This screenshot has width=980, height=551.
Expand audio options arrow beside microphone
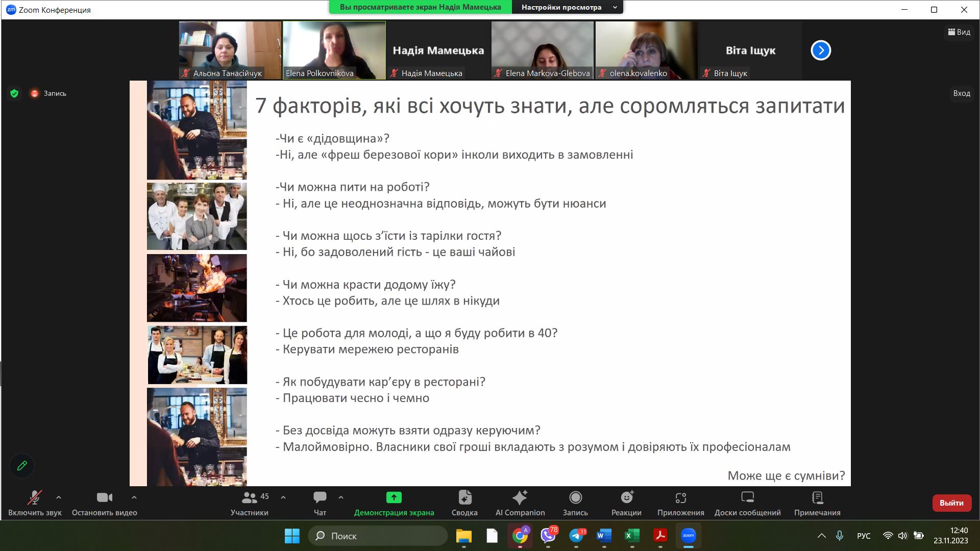point(59,497)
